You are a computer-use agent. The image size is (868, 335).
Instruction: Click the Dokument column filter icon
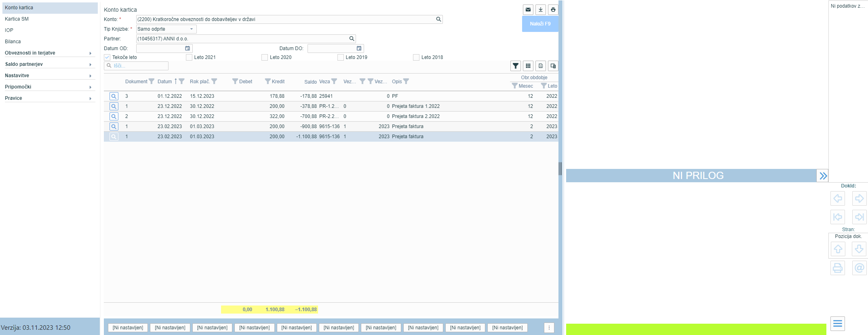pos(152,81)
